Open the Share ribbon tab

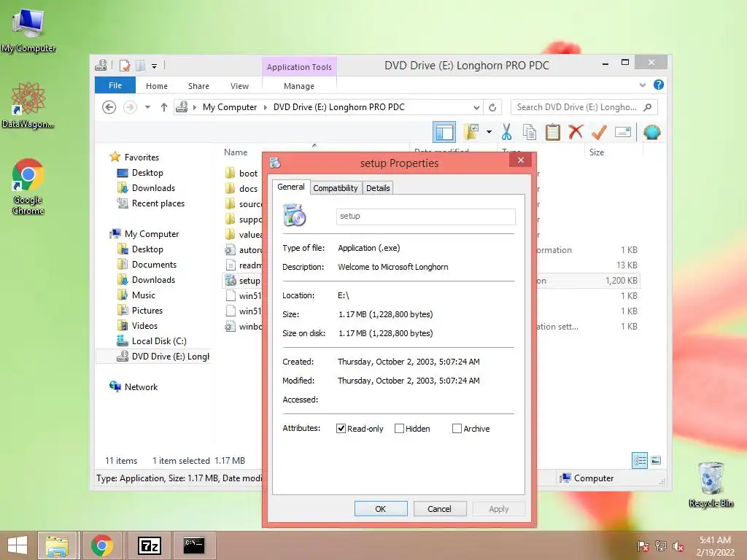click(198, 86)
